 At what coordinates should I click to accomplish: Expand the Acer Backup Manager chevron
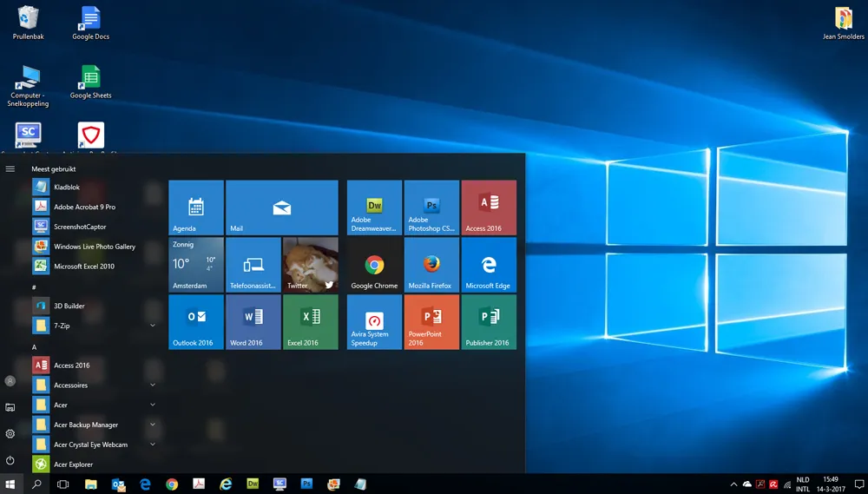[x=153, y=425]
